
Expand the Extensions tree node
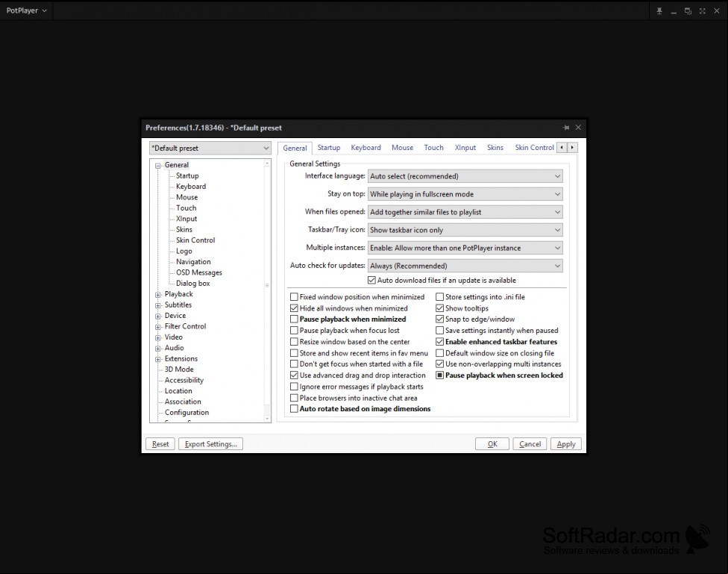(x=158, y=359)
